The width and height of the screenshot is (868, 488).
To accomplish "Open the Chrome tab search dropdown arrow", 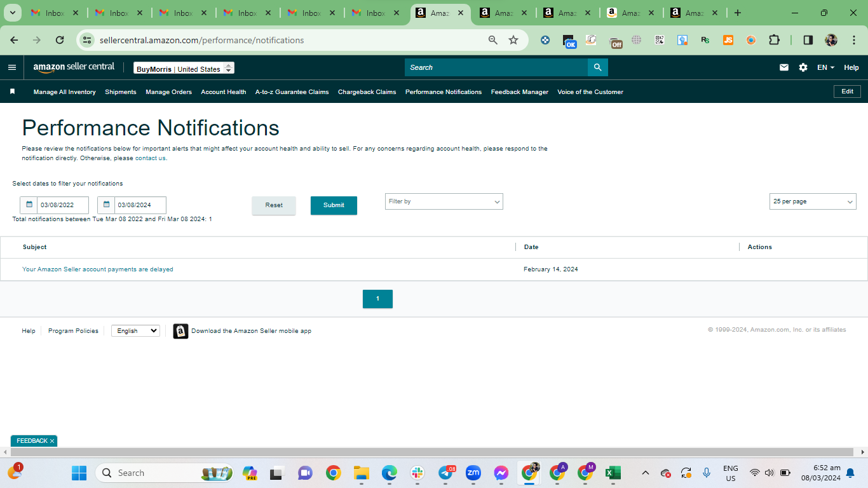I will pos(13,13).
